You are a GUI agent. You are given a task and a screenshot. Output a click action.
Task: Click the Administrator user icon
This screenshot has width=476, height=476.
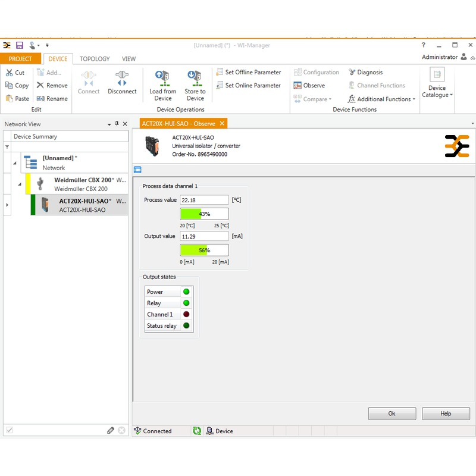coord(464,57)
